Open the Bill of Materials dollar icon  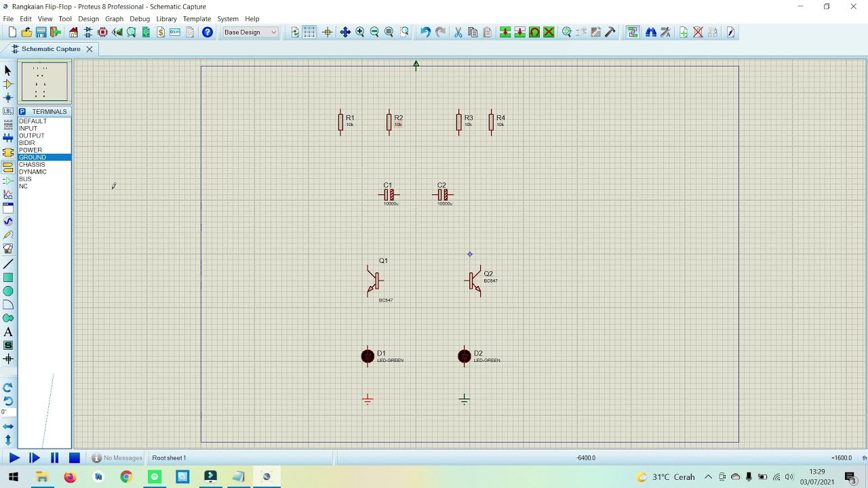[161, 33]
